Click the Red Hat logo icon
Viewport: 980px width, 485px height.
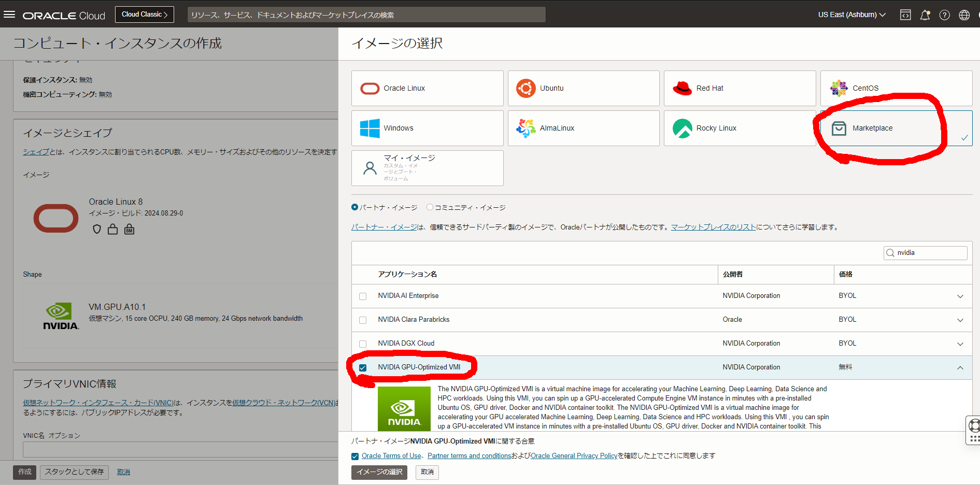click(x=683, y=88)
